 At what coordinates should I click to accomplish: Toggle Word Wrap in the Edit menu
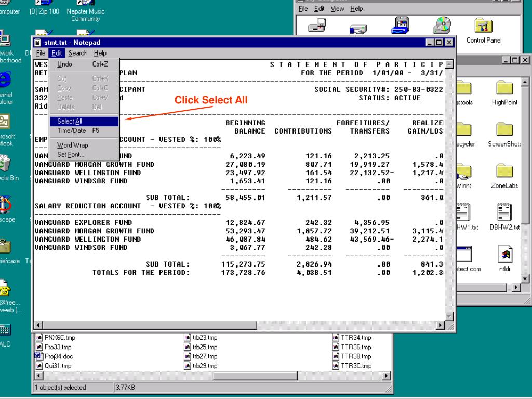pos(72,145)
